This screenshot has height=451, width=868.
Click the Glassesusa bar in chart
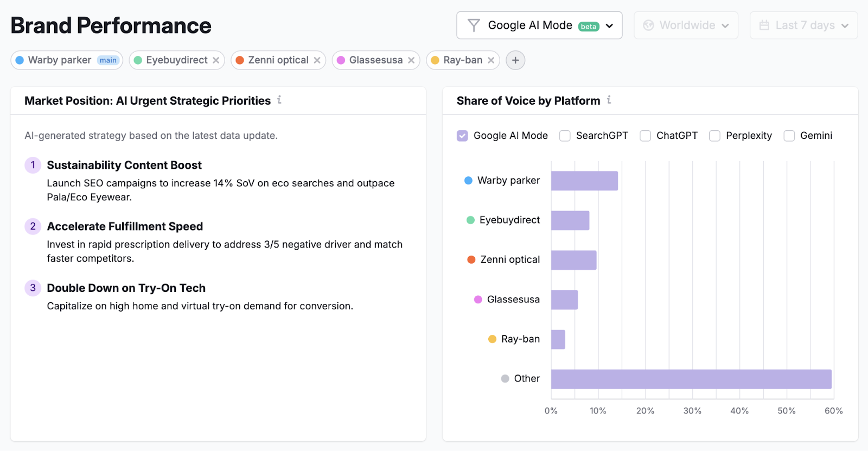point(564,300)
